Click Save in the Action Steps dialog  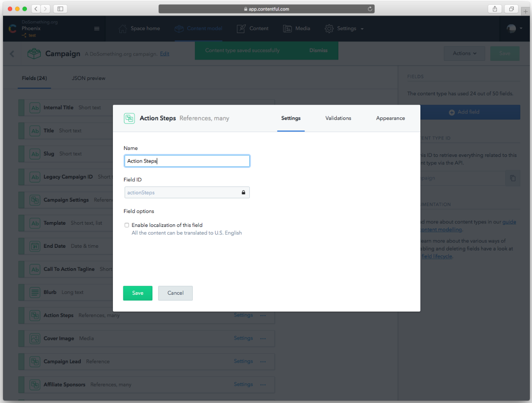(x=138, y=293)
